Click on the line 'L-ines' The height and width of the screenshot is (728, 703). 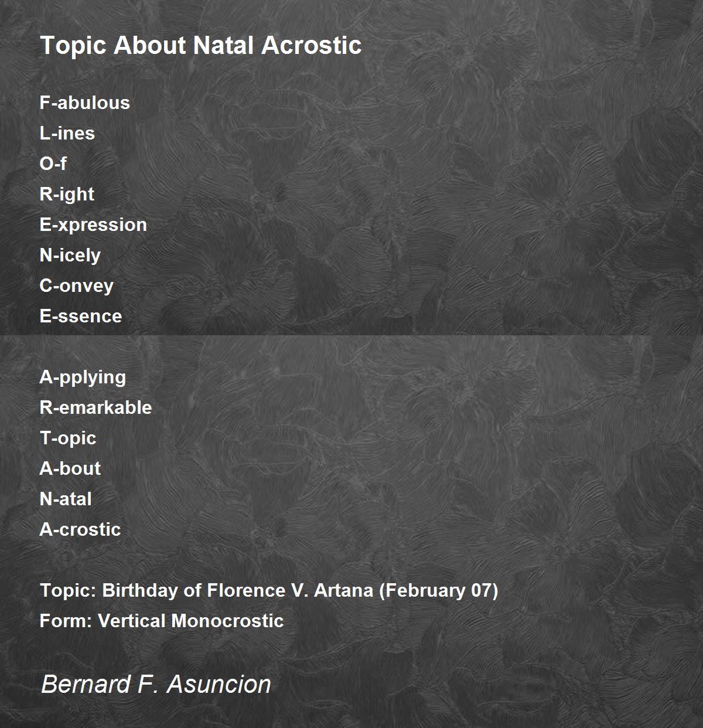coord(67,133)
